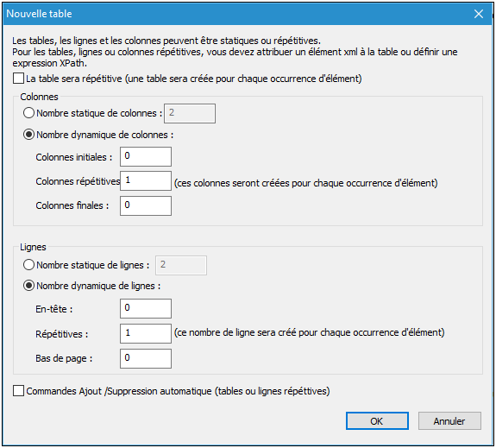
Task: Click into the 'Colonnes finales' field
Action: coord(146,205)
